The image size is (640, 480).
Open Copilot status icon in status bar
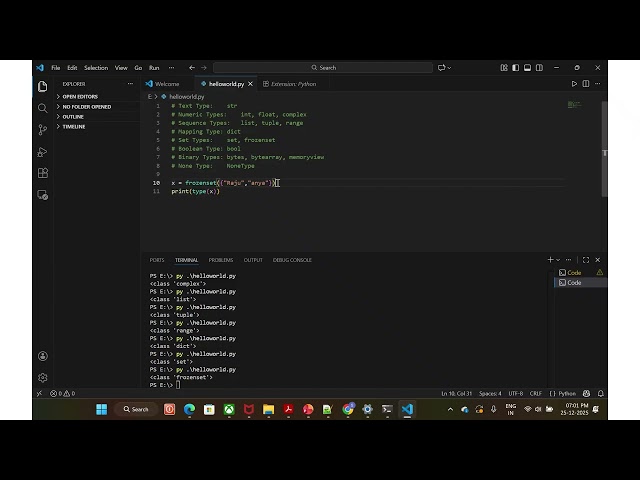(587, 393)
